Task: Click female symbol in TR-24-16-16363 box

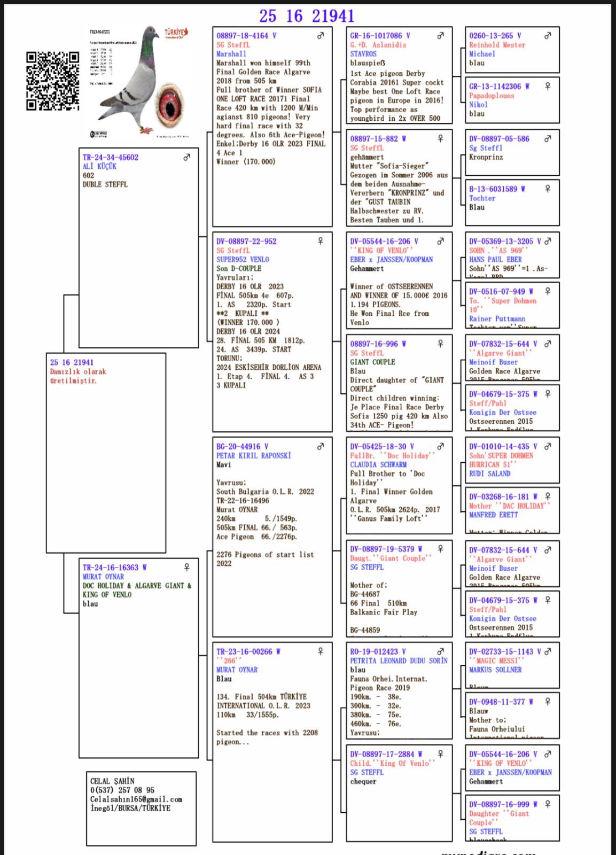Action: point(186,567)
